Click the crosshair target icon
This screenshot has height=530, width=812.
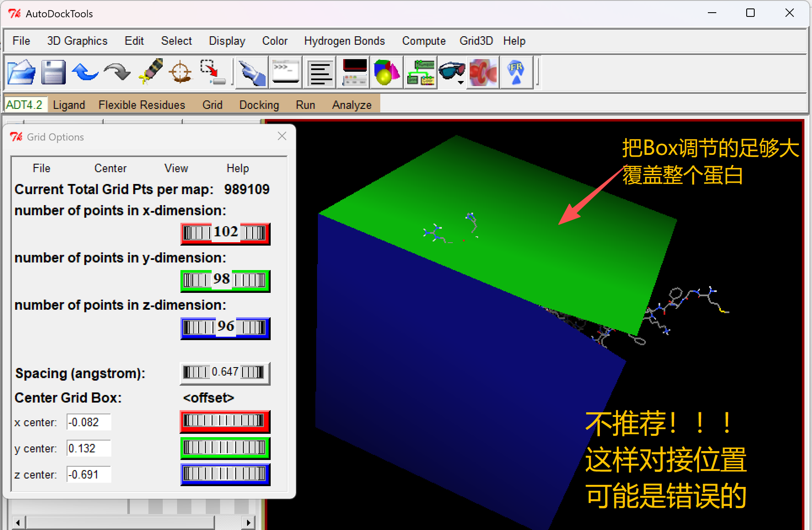[x=180, y=73]
